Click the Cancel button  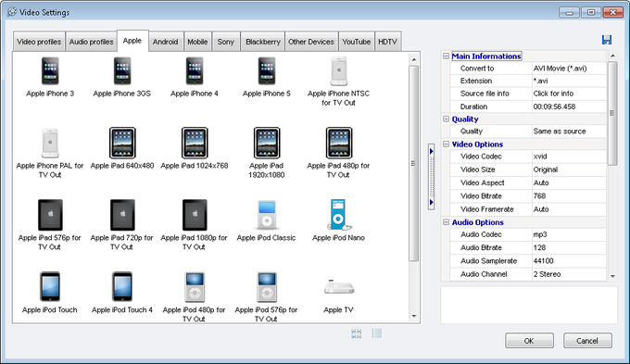(587, 341)
